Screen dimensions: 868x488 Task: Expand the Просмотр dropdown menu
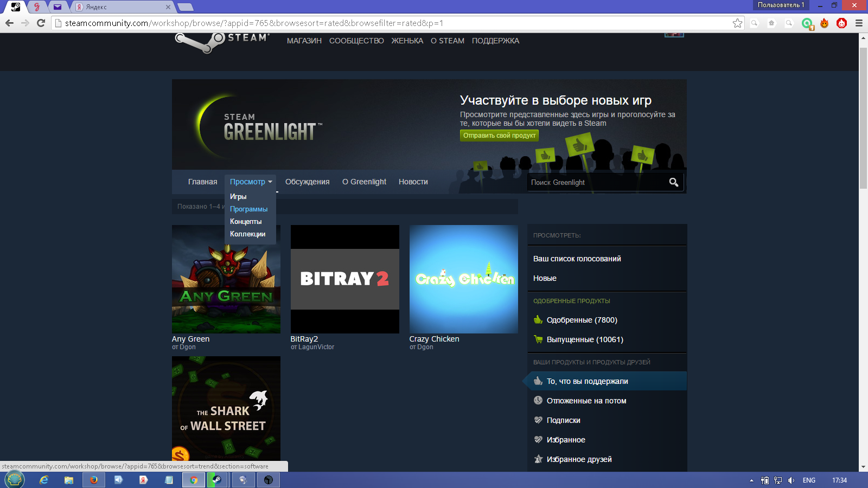251,182
